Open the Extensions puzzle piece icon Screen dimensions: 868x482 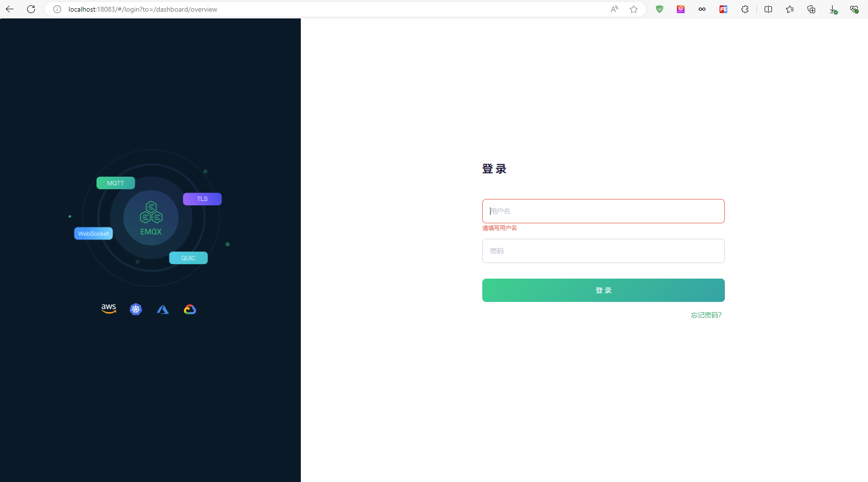(745, 9)
